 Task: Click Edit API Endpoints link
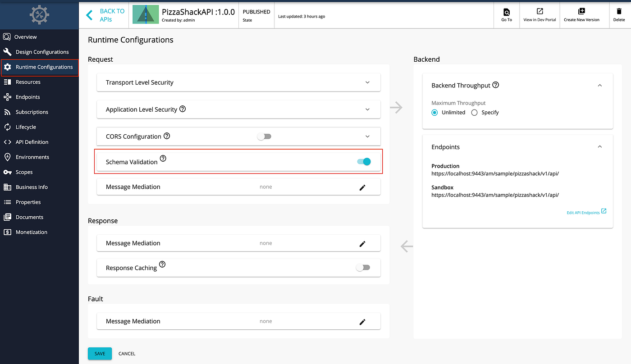583,212
